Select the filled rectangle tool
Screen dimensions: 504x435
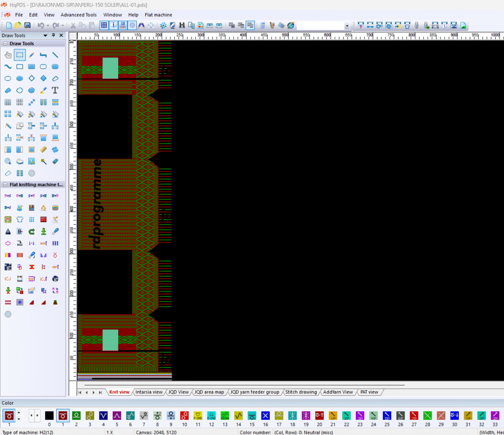click(x=31, y=67)
